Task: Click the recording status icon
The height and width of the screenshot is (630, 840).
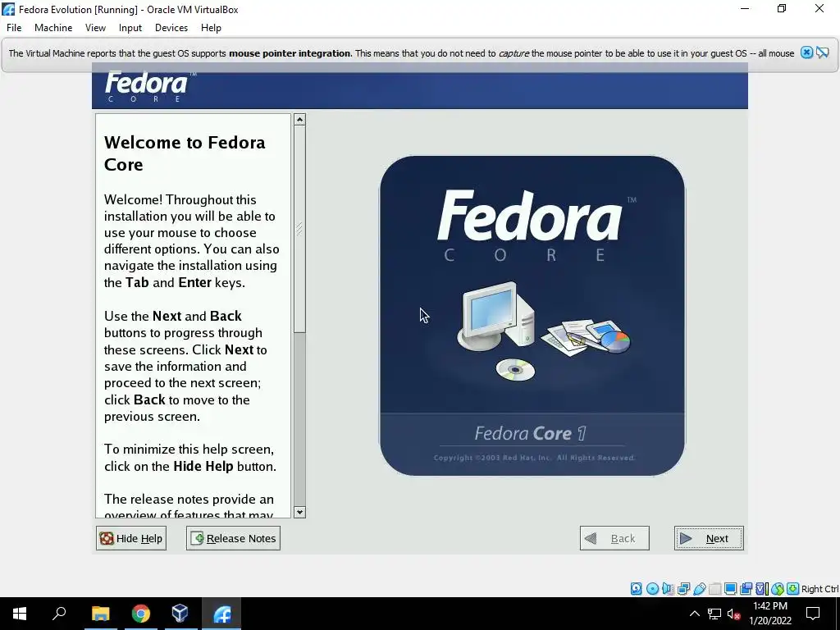Action: point(746,589)
